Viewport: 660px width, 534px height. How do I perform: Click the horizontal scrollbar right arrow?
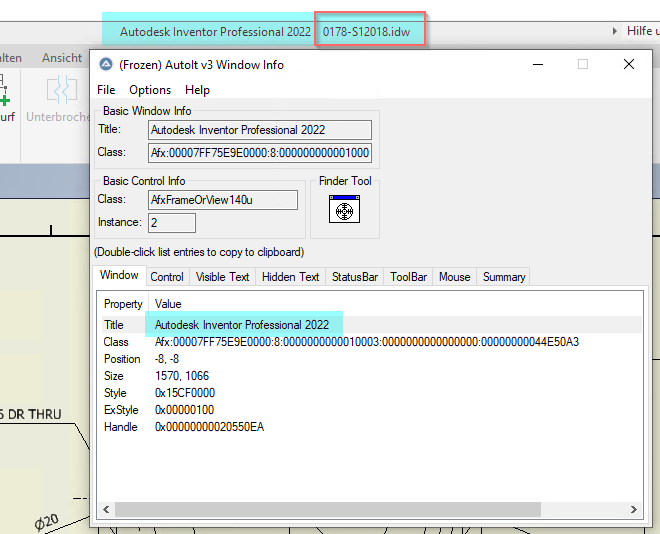click(x=633, y=510)
